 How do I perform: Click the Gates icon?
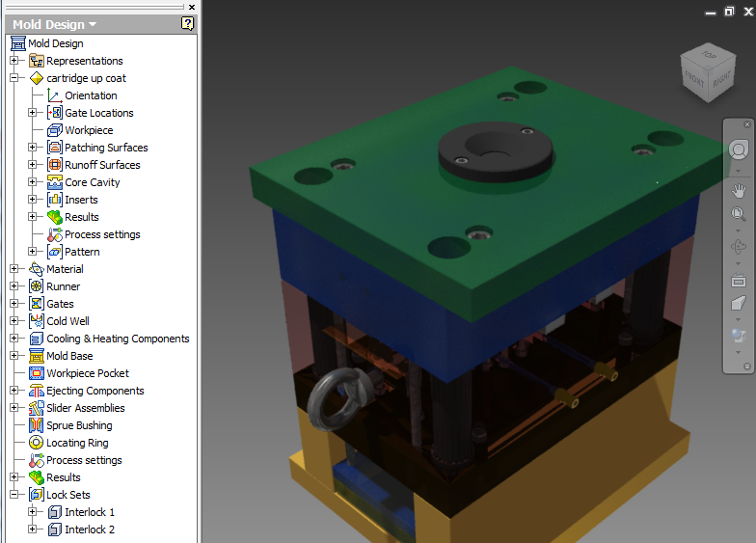pos(37,304)
